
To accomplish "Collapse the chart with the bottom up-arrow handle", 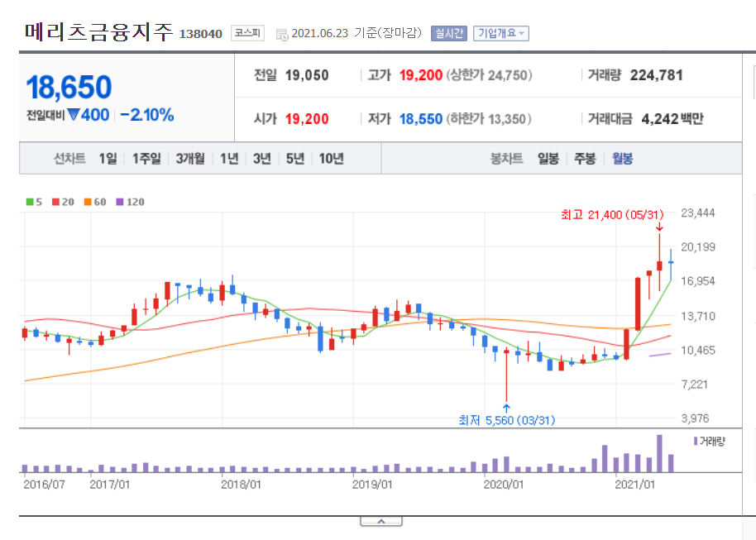I will pos(380,522).
